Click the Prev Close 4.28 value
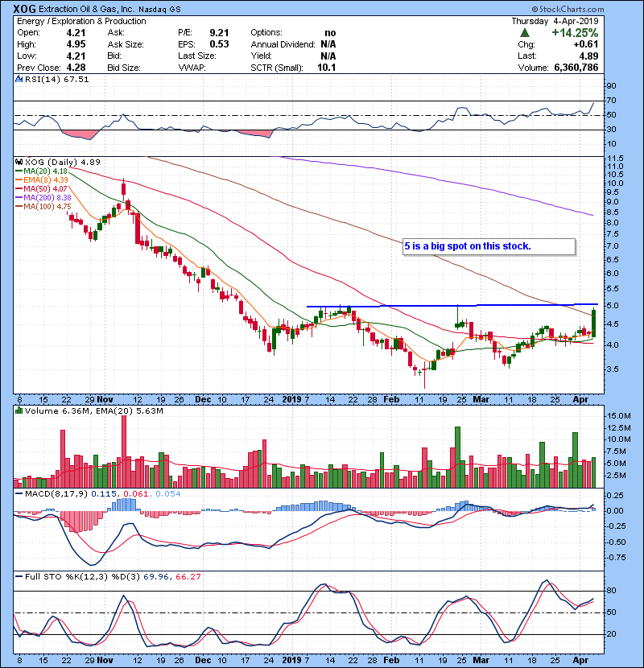644x668 pixels. coord(76,68)
